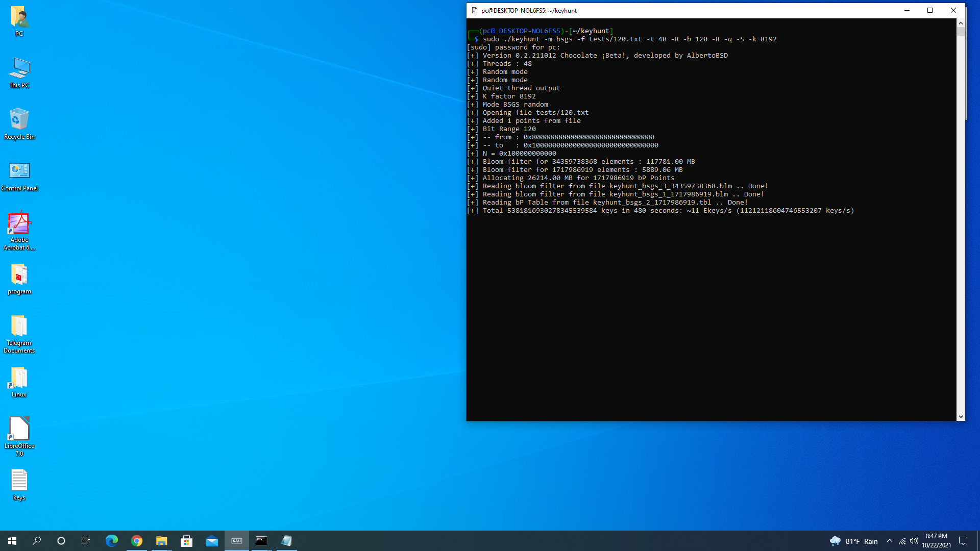Click the terminal scrollbar down arrow
The height and width of the screenshot is (551, 980).
pos(961,417)
